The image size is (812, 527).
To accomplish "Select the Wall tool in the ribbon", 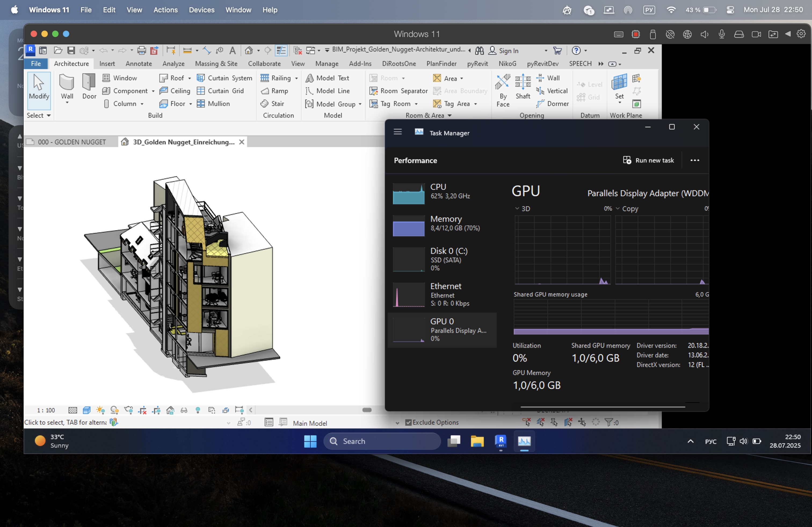I will [67, 86].
